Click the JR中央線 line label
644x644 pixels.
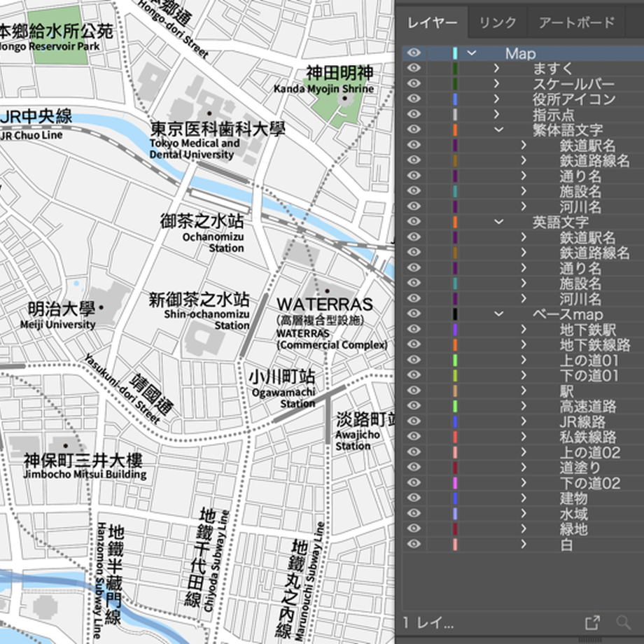36,117
